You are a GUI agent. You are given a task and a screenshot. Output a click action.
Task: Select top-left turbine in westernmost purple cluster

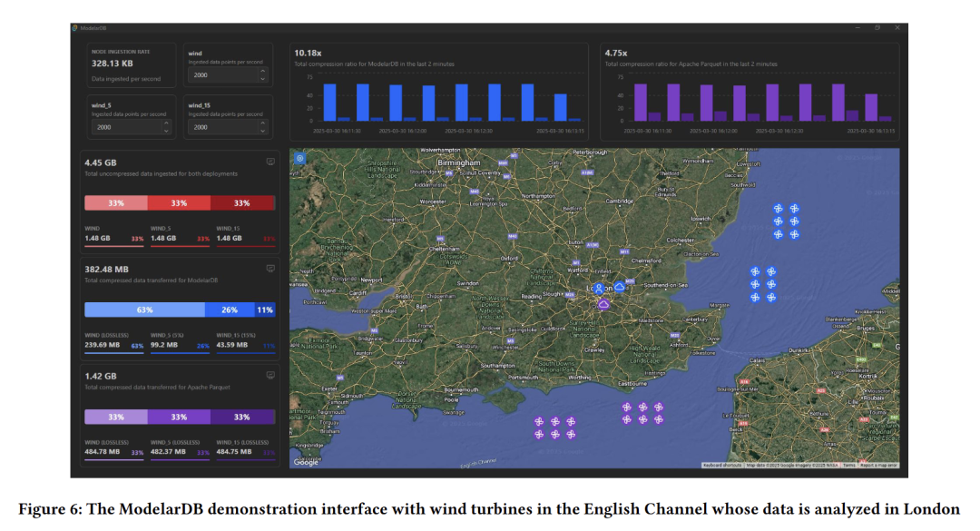(x=539, y=421)
